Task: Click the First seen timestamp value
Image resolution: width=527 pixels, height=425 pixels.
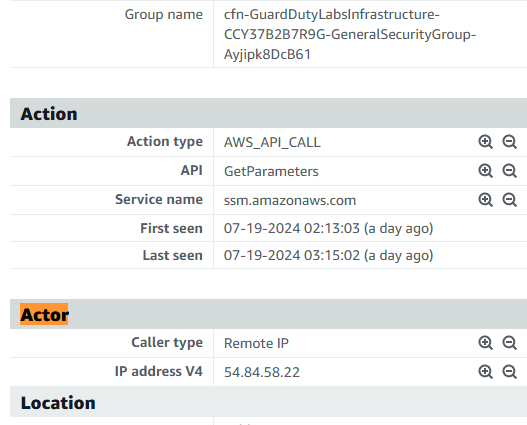Action: (x=328, y=228)
